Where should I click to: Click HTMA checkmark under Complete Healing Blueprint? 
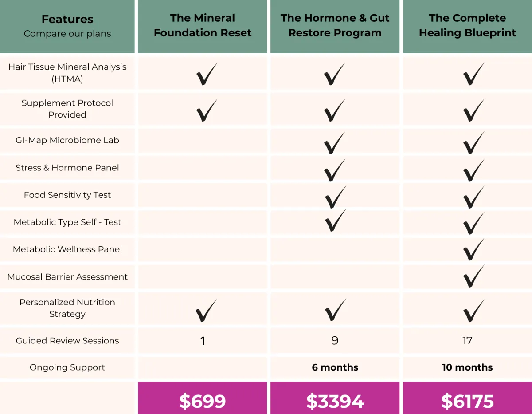coord(473,74)
